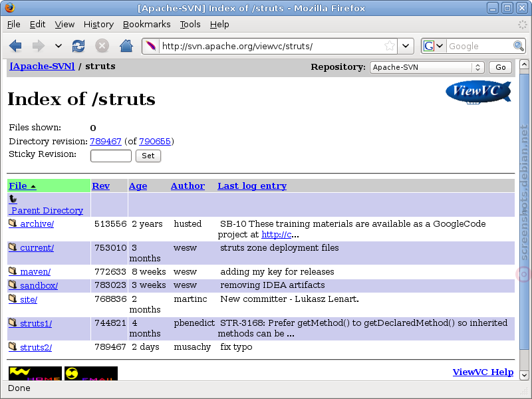Go to the Home page icon
Viewport: 532px width, 399px height.
(126, 46)
